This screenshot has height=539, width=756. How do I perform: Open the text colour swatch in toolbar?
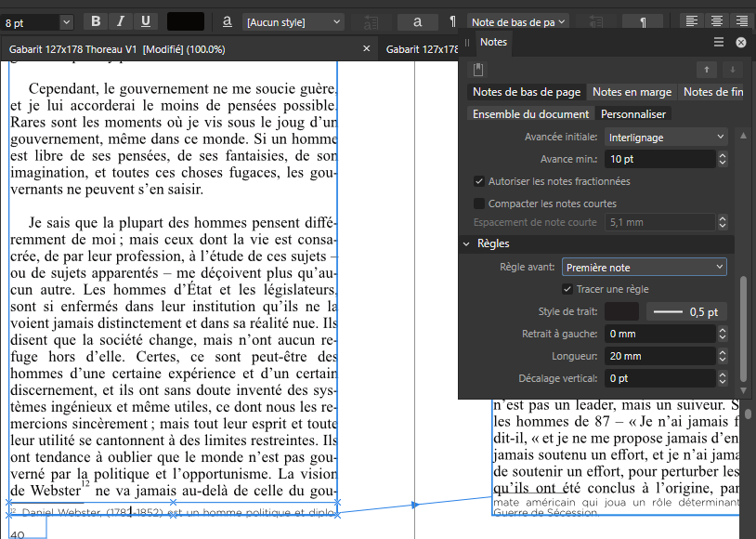pyautogui.click(x=186, y=21)
